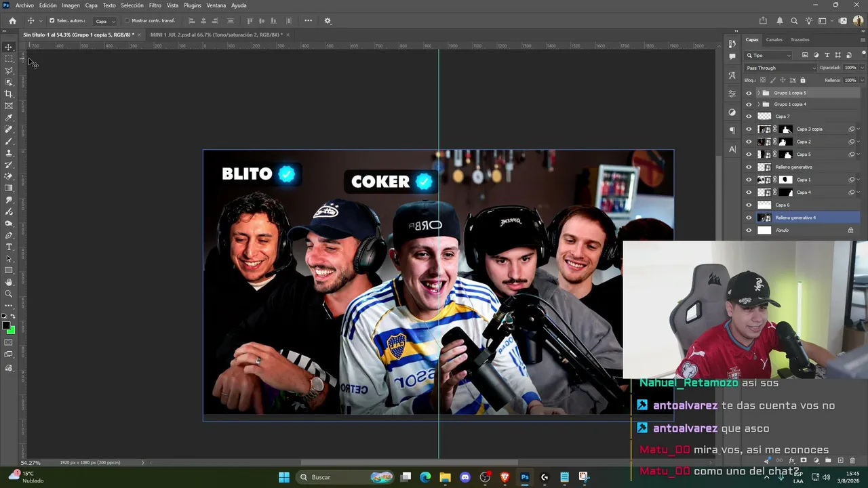This screenshot has width=868, height=488.
Task: Toggle the Selec. autom. checkbox
Action: tap(52, 21)
